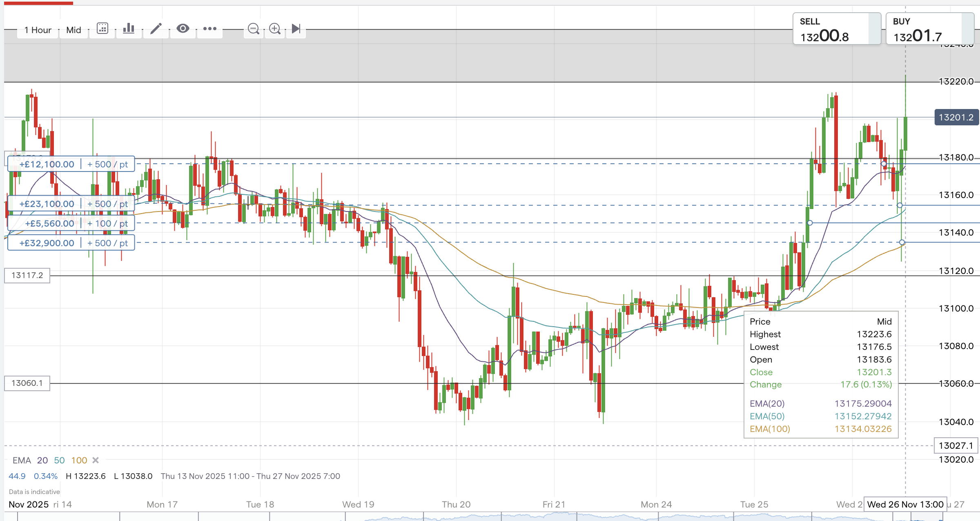Open the 1 Hour timeframe dropdown
Viewport: 980px width, 521px height.
tap(38, 30)
